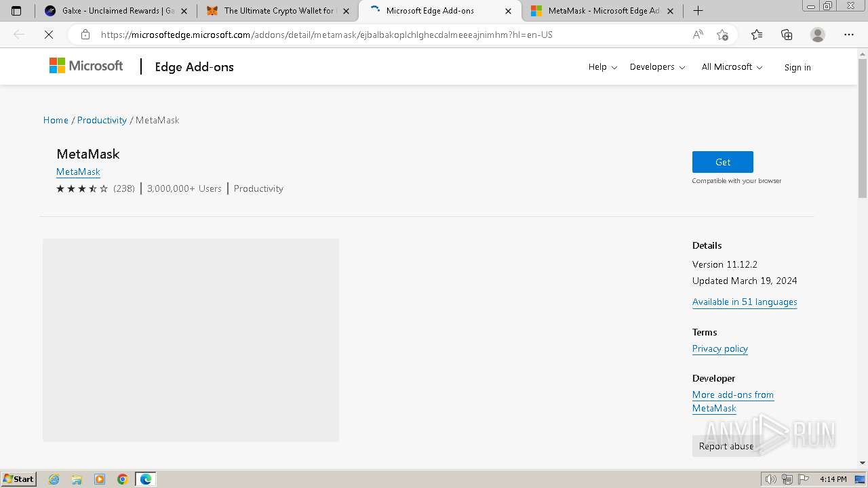
Task: Open More add-ons from MetaMask
Action: [733, 401]
